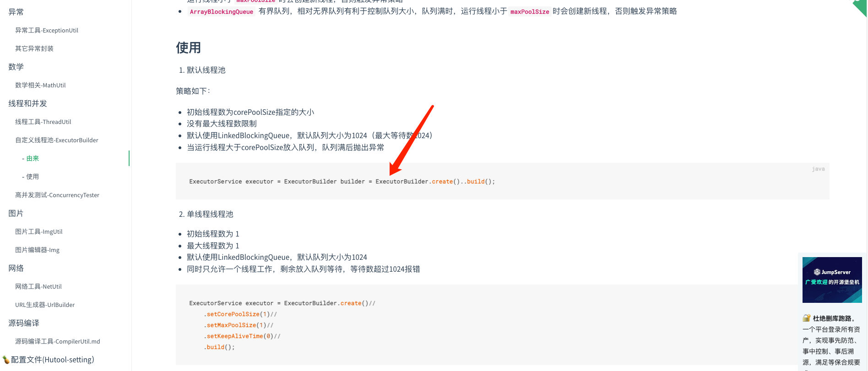Open 线程工具-ThreadUtil page
The width and height of the screenshot is (868, 371).
[43, 122]
